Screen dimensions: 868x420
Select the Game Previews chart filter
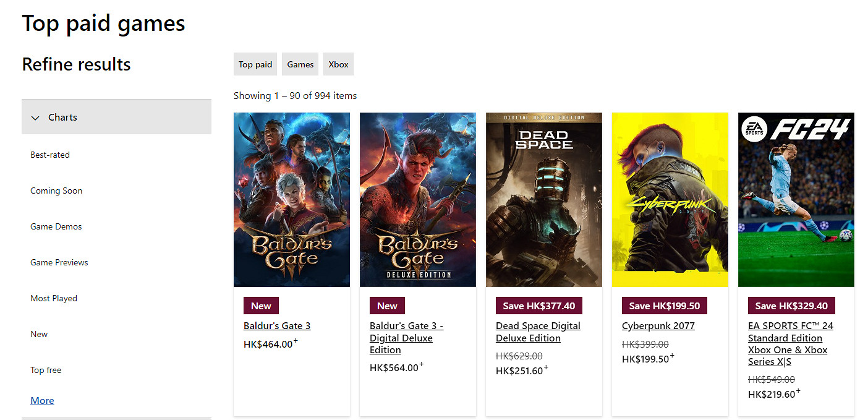[x=59, y=262]
